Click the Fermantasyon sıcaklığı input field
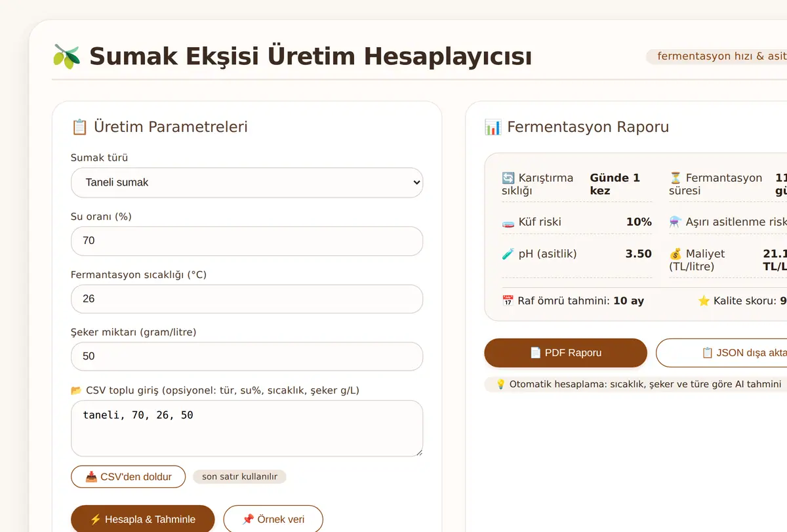 click(x=247, y=298)
